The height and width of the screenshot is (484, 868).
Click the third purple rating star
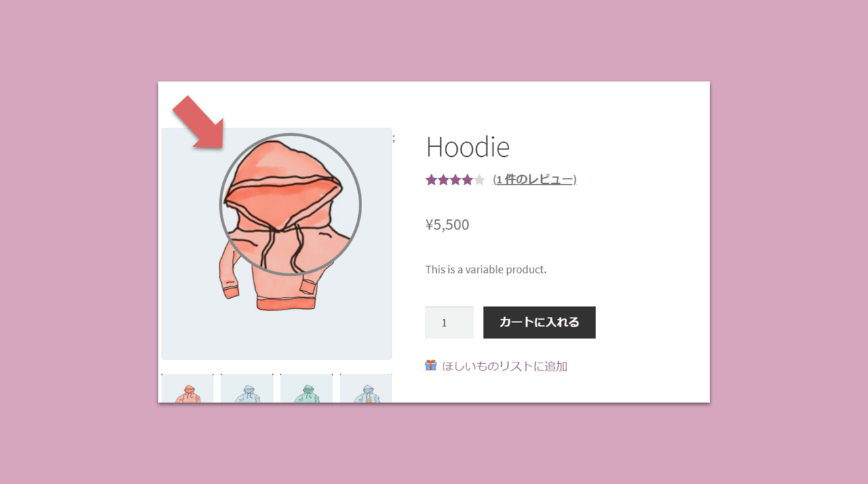point(455,180)
